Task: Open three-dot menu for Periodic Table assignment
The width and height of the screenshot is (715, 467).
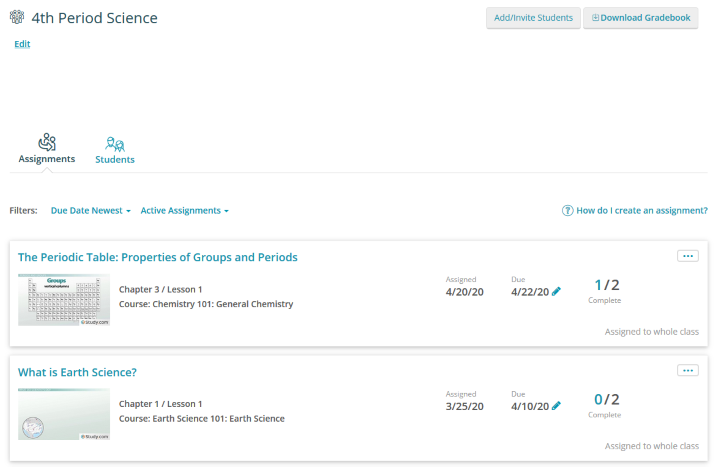Action: coord(687,256)
